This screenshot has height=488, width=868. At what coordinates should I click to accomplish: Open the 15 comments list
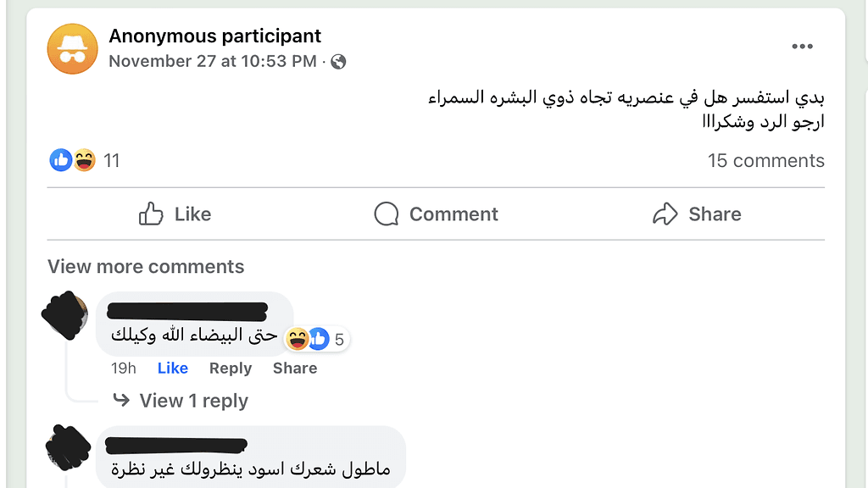[x=765, y=160]
